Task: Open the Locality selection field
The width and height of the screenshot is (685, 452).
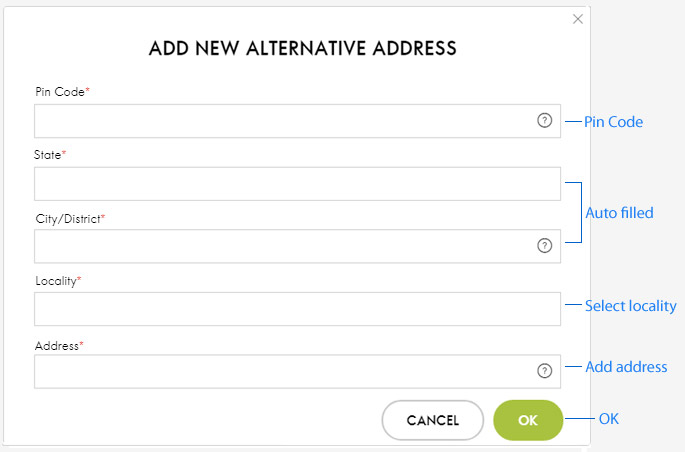Action: [x=297, y=309]
